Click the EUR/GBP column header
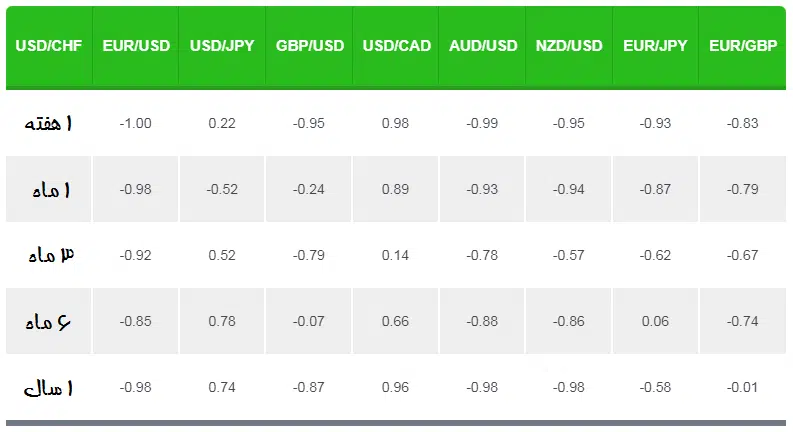Image resolution: width=793 pixels, height=432 pixels. 742,46
